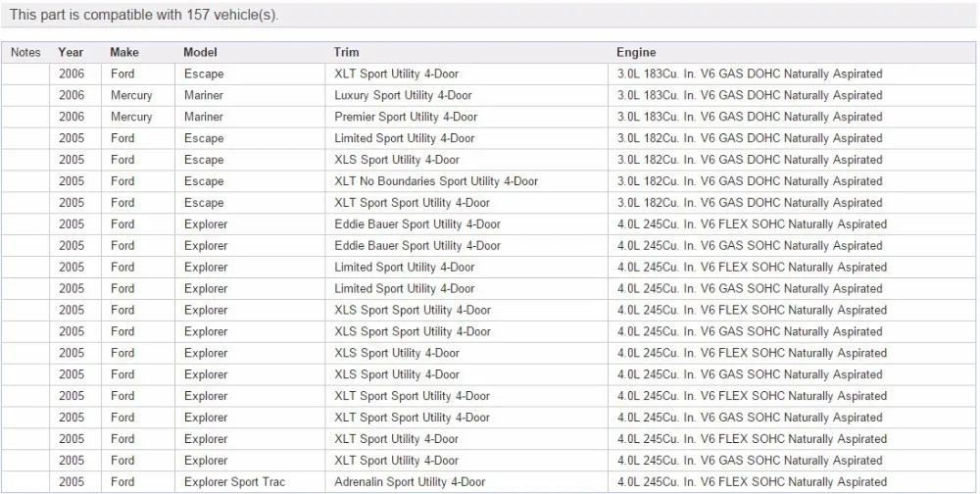Viewport: 980px width, 494px height.
Task: Select the GAS engine cell in Eddie Bauer row
Action: (x=750, y=246)
